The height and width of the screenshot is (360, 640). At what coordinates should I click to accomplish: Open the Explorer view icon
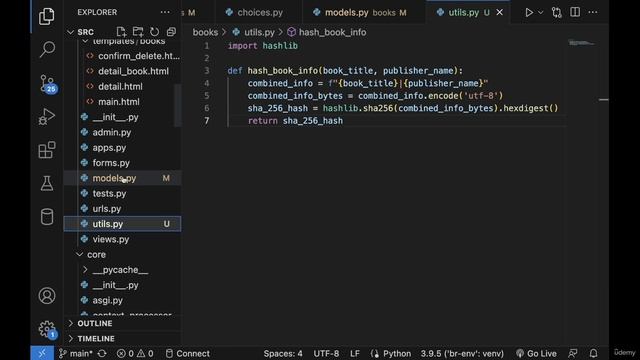pyautogui.click(x=47, y=16)
